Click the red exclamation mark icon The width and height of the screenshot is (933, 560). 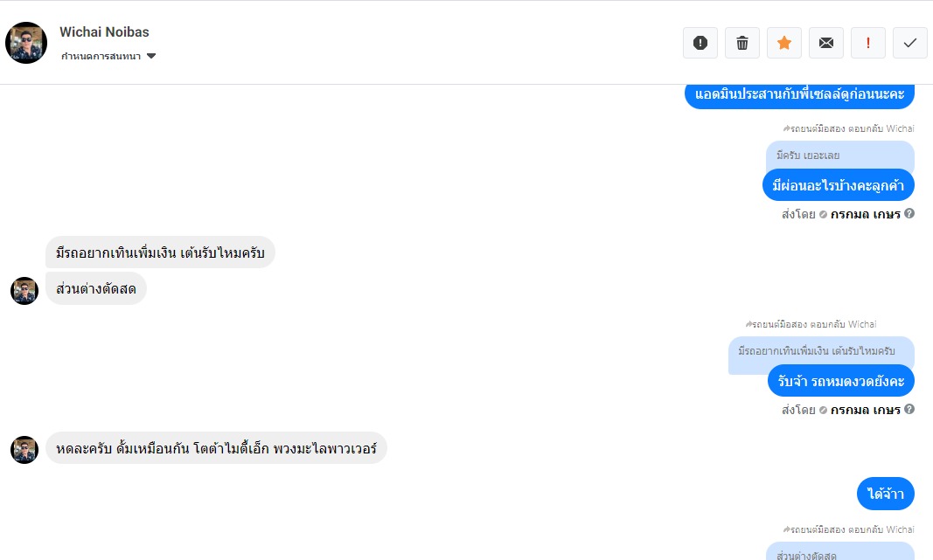pos(868,43)
